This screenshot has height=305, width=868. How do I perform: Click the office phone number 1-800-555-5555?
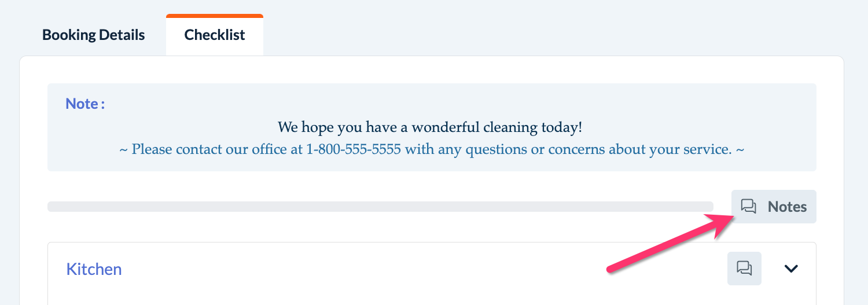(x=354, y=149)
